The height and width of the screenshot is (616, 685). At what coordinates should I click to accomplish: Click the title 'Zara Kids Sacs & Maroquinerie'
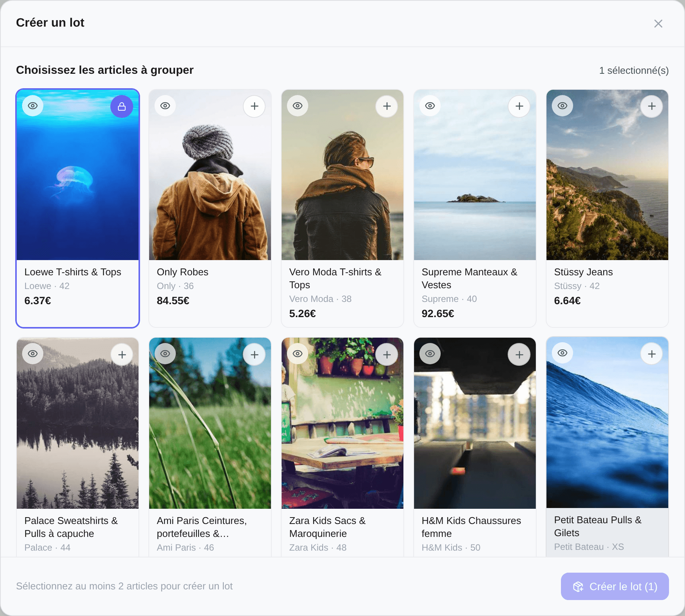[x=327, y=527]
